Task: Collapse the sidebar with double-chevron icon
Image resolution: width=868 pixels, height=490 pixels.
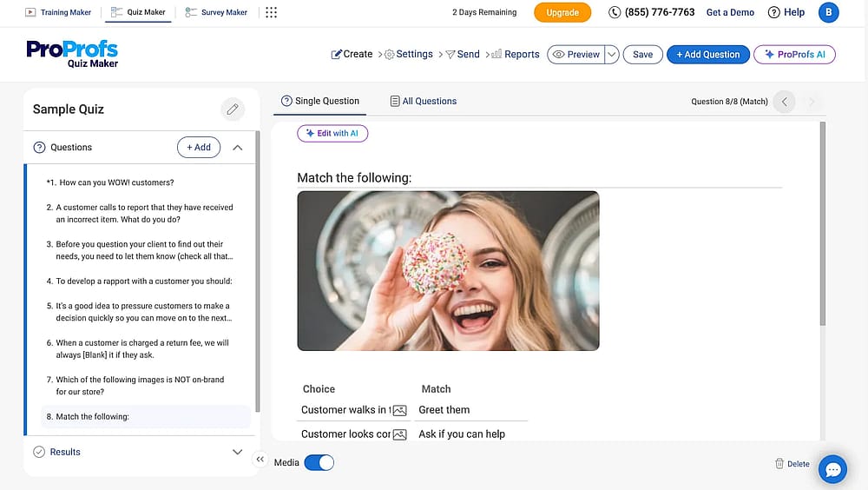Action: pyautogui.click(x=260, y=459)
